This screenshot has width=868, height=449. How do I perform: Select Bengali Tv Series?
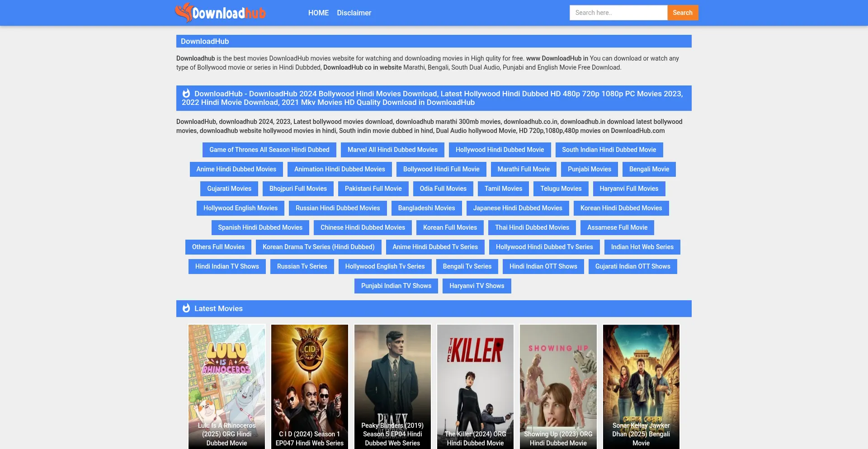pyautogui.click(x=467, y=266)
